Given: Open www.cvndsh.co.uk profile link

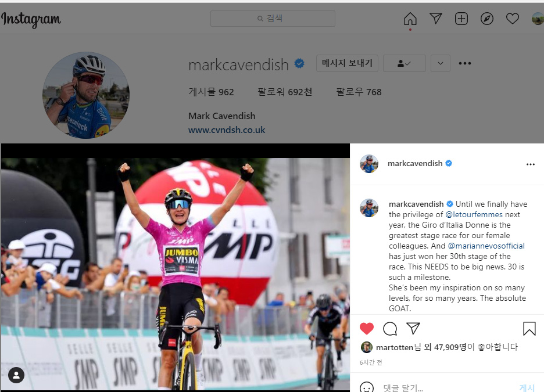Looking at the screenshot, I should point(227,130).
